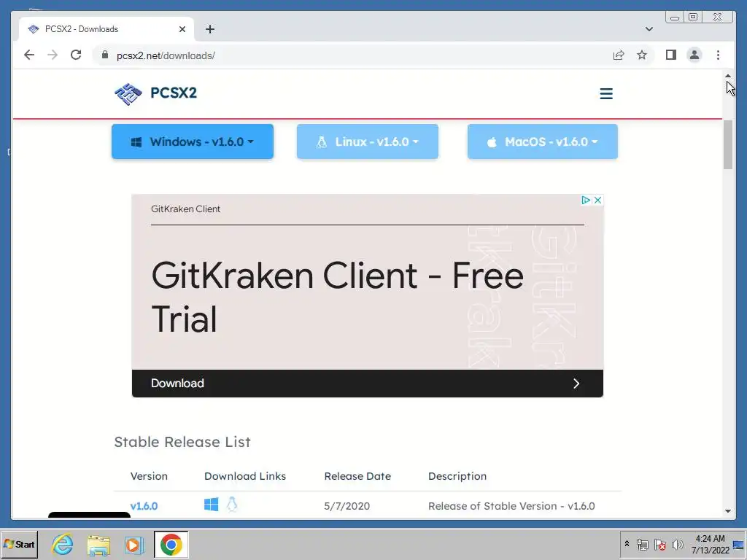This screenshot has height=560, width=747.
Task: Go back using the browser back arrow
Action: [x=29, y=55]
